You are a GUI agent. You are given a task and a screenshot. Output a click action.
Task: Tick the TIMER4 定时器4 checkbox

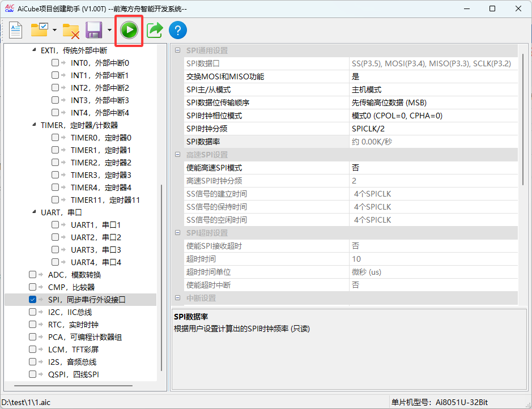click(55, 187)
